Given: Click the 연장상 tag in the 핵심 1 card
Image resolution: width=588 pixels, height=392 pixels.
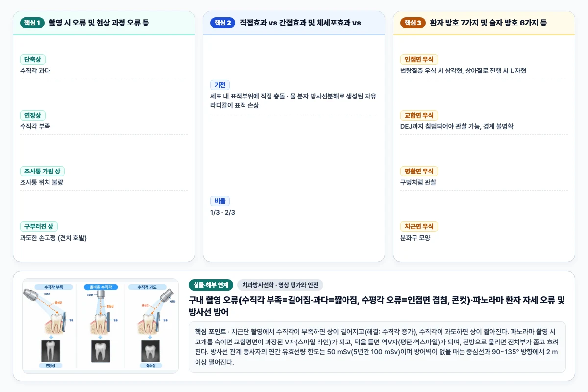Looking at the screenshot, I should 33,115.
